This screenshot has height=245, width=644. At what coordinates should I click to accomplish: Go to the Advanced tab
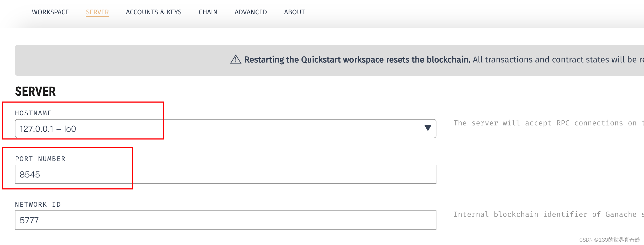tap(251, 12)
